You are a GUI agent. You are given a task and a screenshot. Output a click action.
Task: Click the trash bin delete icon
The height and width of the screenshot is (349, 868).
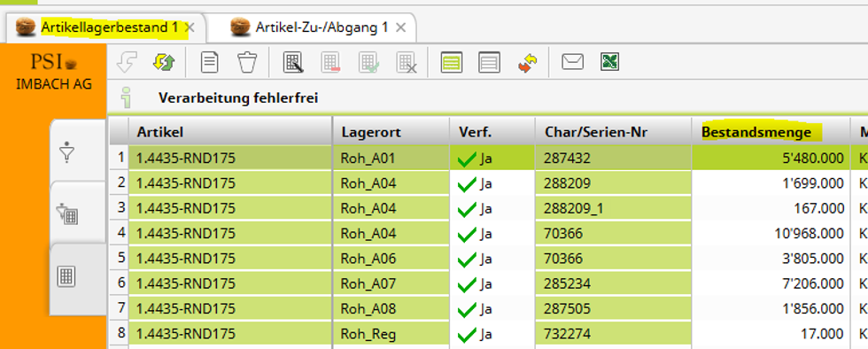[247, 62]
